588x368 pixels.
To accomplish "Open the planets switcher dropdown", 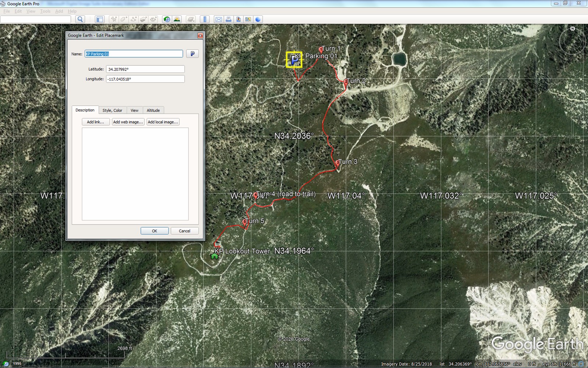I will (x=191, y=19).
